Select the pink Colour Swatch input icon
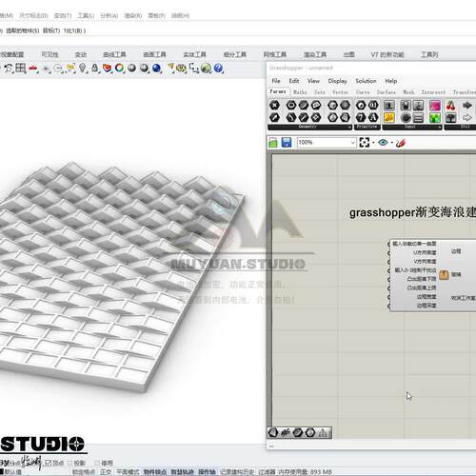Screen dimensions: 476x476 pyautogui.click(x=435, y=105)
